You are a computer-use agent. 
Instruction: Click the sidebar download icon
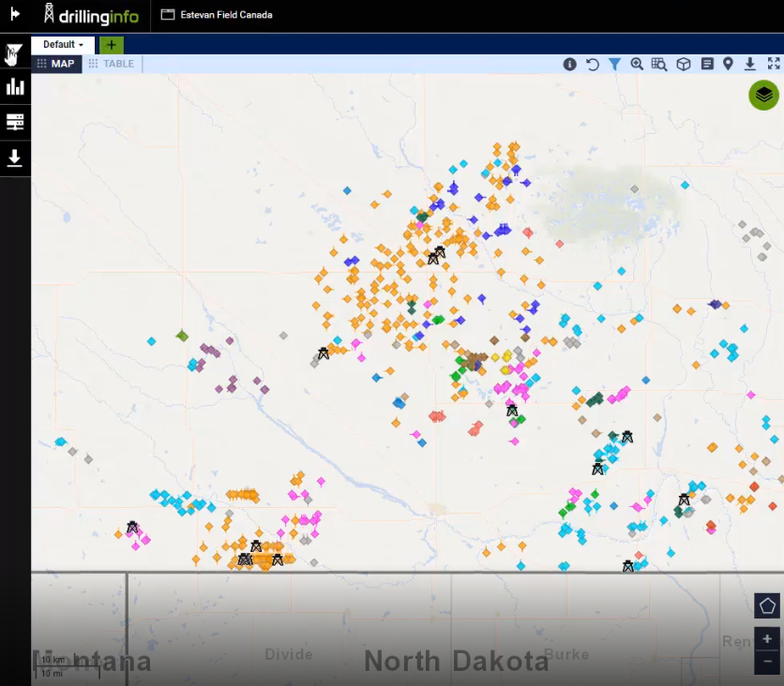point(15,157)
